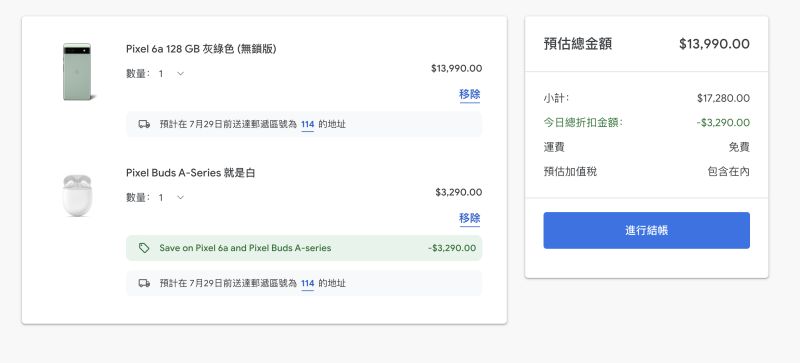The height and width of the screenshot is (363, 800).
Task: Click the Pixel 6a 128 GB product title
Action: click(x=201, y=49)
